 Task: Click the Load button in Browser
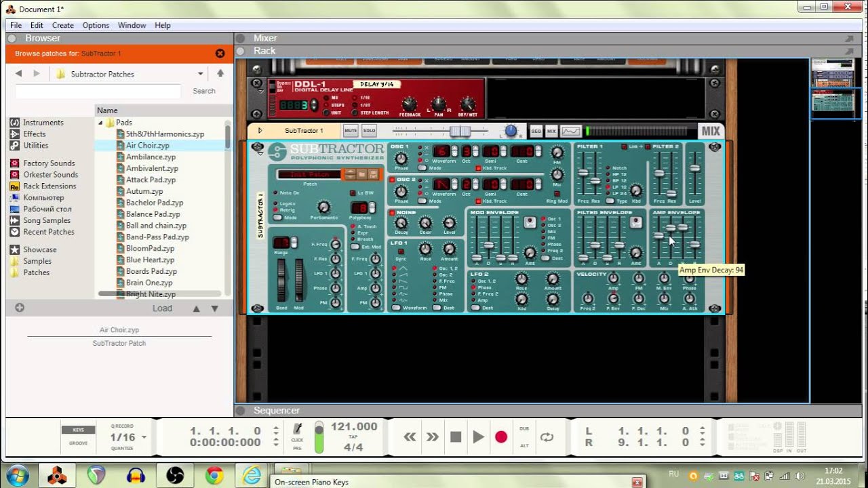[162, 308]
